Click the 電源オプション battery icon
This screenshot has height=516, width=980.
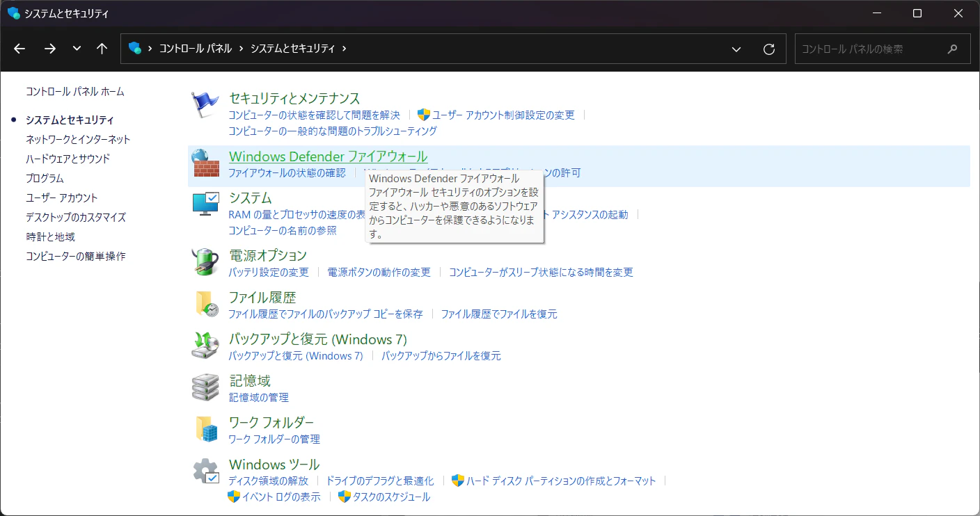tap(205, 262)
